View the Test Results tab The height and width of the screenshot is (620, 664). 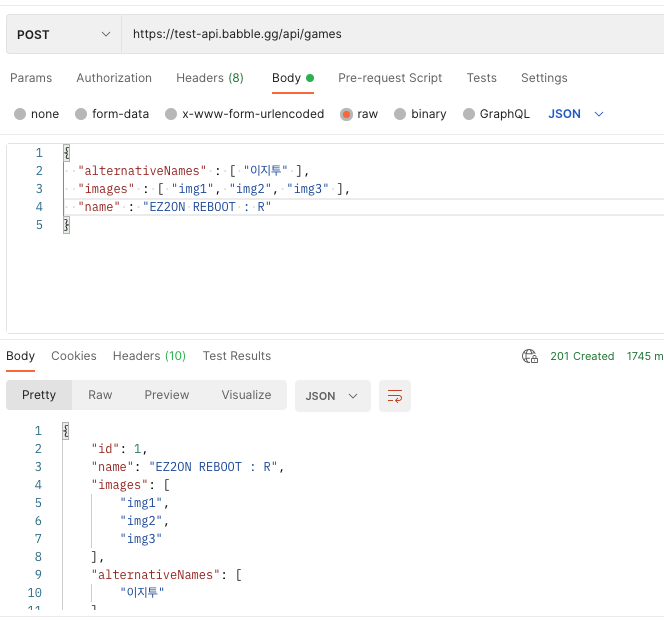click(x=237, y=356)
